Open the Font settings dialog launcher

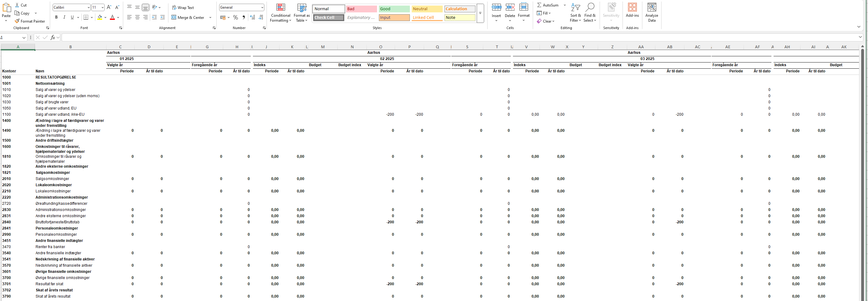pos(121,28)
